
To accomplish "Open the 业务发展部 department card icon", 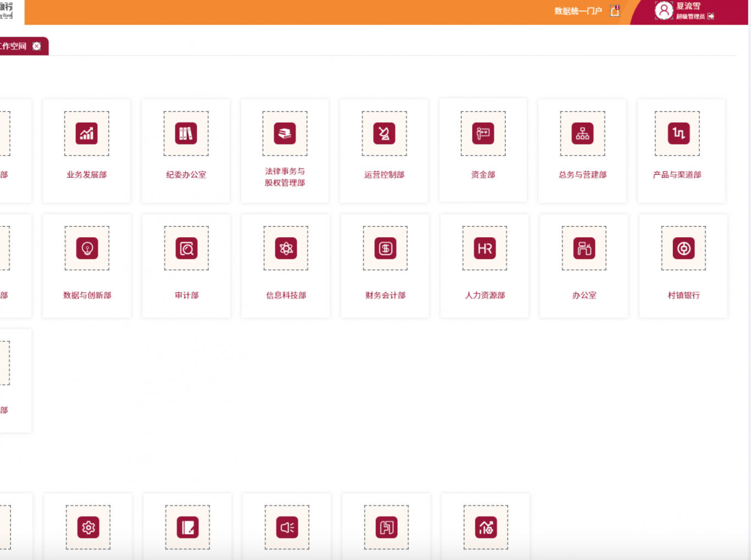I will (x=86, y=134).
